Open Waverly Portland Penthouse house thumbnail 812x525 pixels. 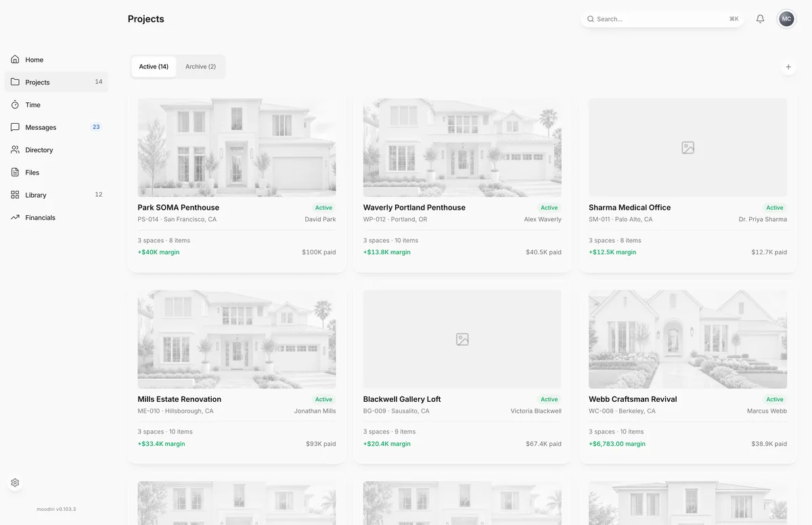tap(462, 147)
